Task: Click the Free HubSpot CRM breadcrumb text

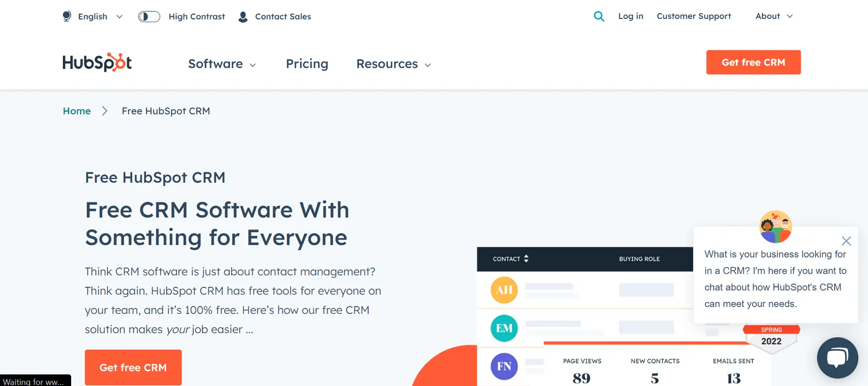Action: pos(166,111)
